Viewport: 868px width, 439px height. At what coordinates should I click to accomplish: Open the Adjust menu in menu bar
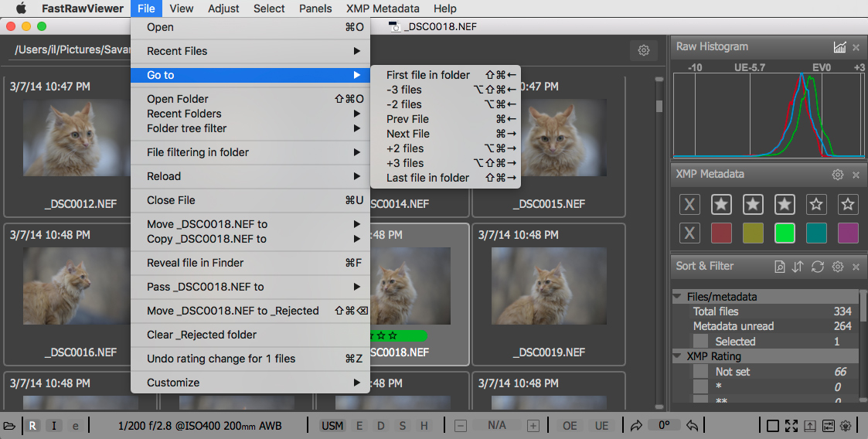[x=223, y=9]
